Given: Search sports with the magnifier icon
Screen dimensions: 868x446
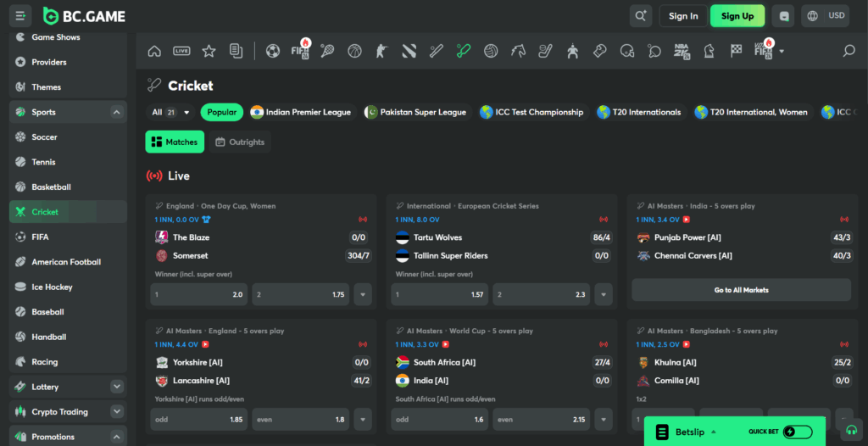Looking at the screenshot, I should [849, 51].
